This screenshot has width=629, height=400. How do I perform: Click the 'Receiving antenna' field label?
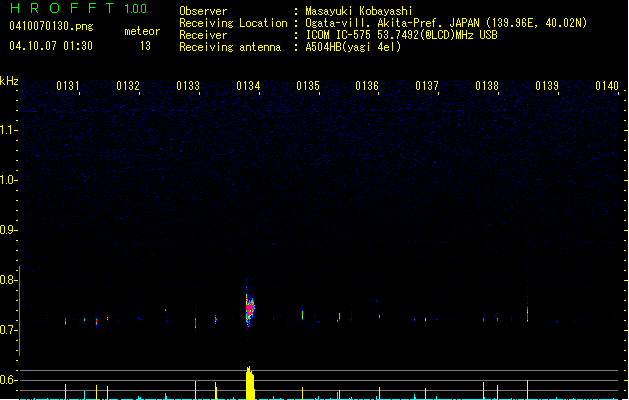coord(230,47)
